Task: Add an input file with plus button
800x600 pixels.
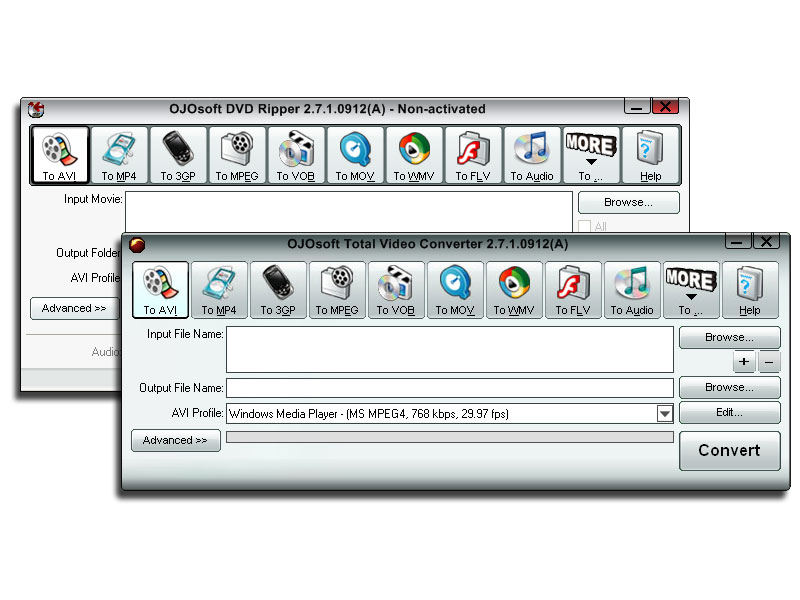Action: [744, 362]
